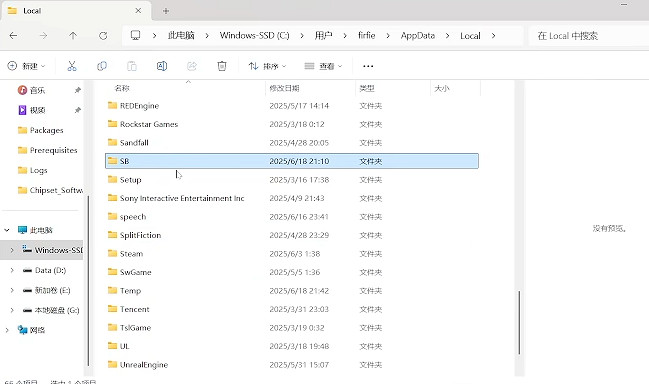Viewport: 649px width, 384px height.
Task: Click the firfie breadcrumb segment
Action: [x=367, y=36]
